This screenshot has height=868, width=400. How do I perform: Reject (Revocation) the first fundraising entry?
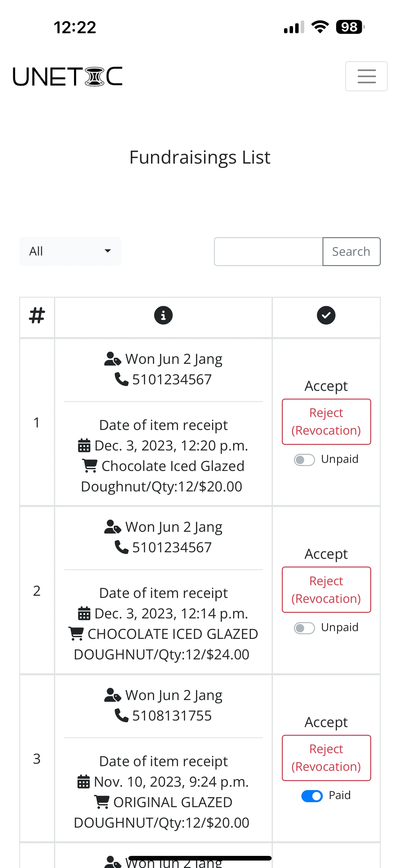(x=326, y=422)
